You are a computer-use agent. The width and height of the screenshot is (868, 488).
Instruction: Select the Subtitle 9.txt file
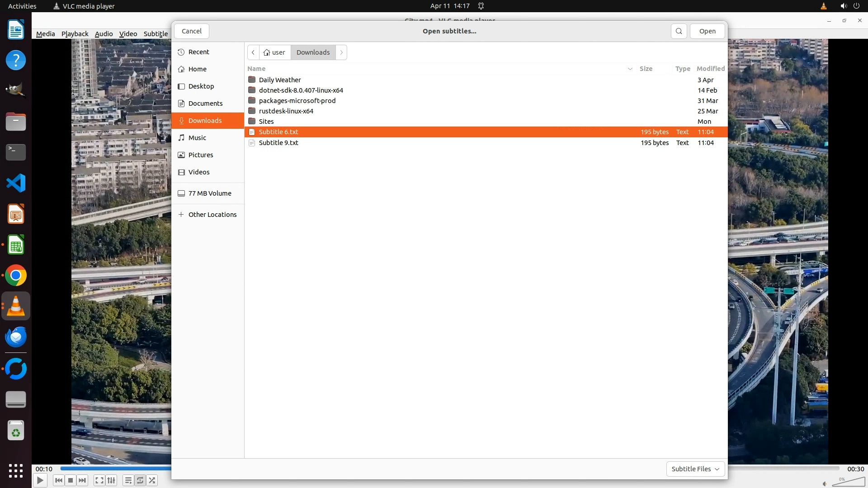[x=278, y=143]
